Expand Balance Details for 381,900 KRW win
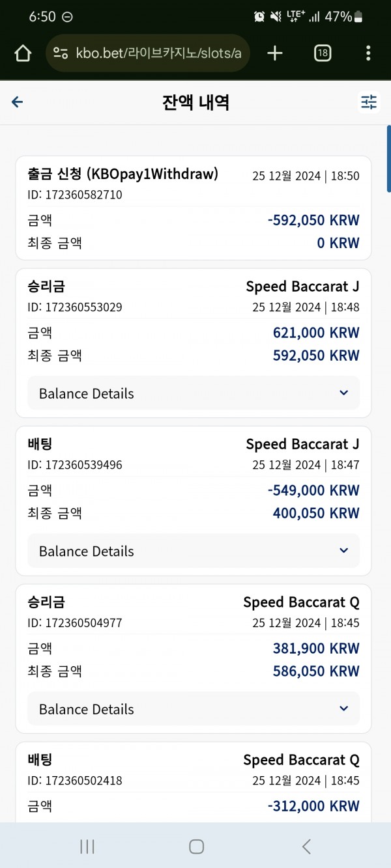Image resolution: width=391 pixels, height=868 pixels. click(194, 709)
